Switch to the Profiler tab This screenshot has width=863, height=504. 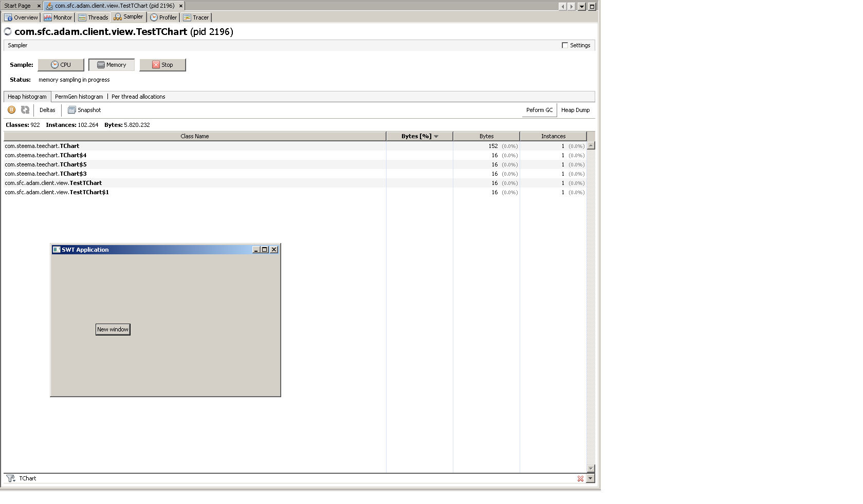click(163, 17)
